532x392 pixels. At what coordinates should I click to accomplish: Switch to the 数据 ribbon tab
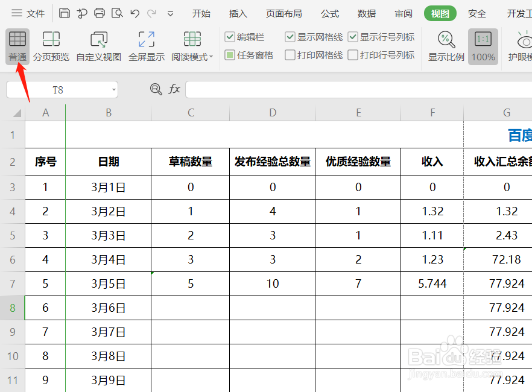[366, 13]
